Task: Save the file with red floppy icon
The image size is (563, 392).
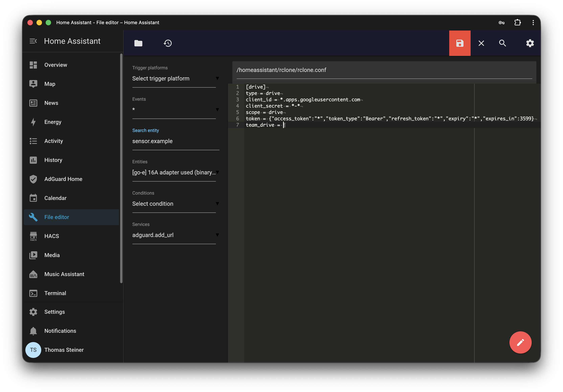Action: tap(460, 43)
